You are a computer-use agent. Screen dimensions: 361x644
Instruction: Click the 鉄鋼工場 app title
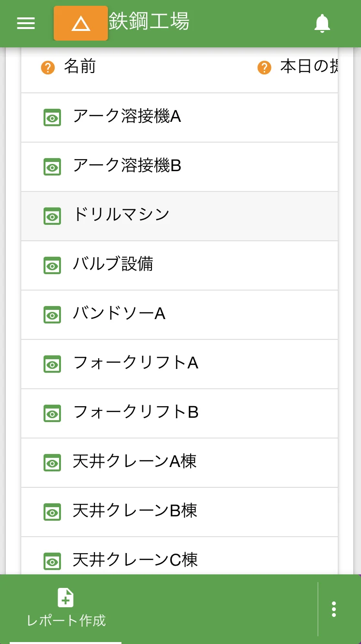(149, 21)
